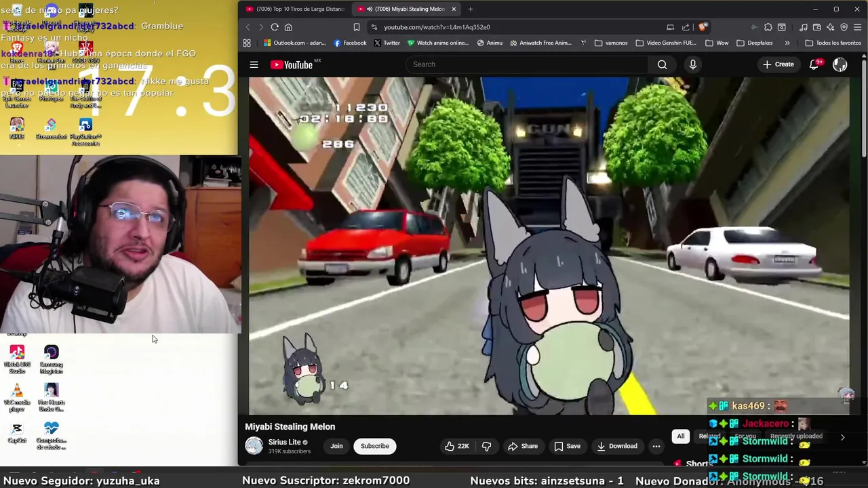Open Watch anime online bookmark
The width and height of the screenshot is (868, 488).
(x=438, y=43)
